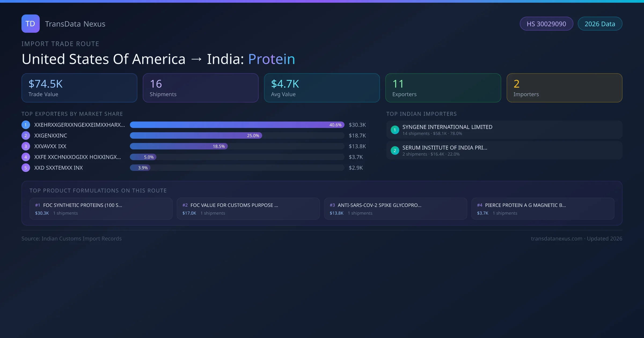Open the SYNGENE INTERNATIONAL LIMITED importer row

(504, 130)
